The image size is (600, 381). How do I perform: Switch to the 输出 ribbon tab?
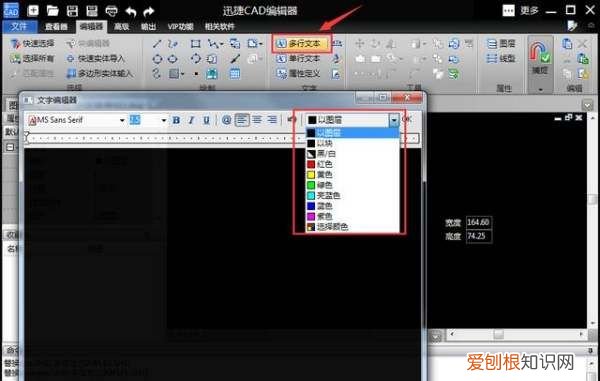148,26
